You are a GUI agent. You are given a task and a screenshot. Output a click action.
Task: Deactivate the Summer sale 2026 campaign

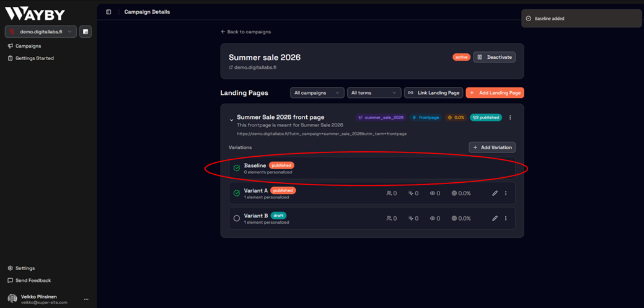coord(495,57)
